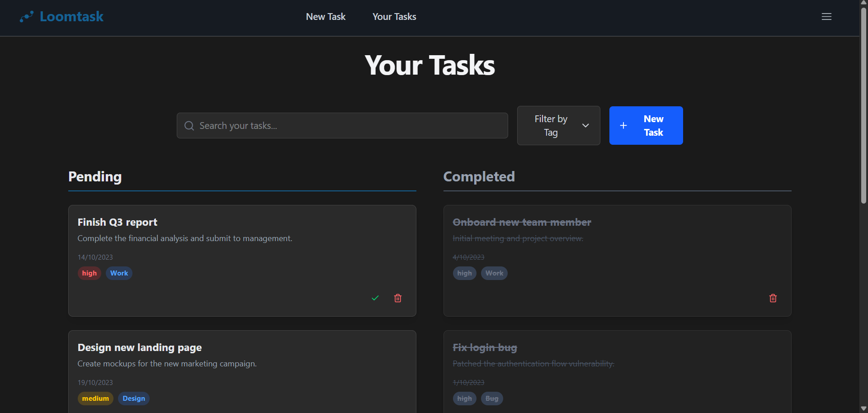Image resolution: width=868 pixels, height=413 pixels.
Task: Select the Work tag on Q3 report
Action: [119, 273]
